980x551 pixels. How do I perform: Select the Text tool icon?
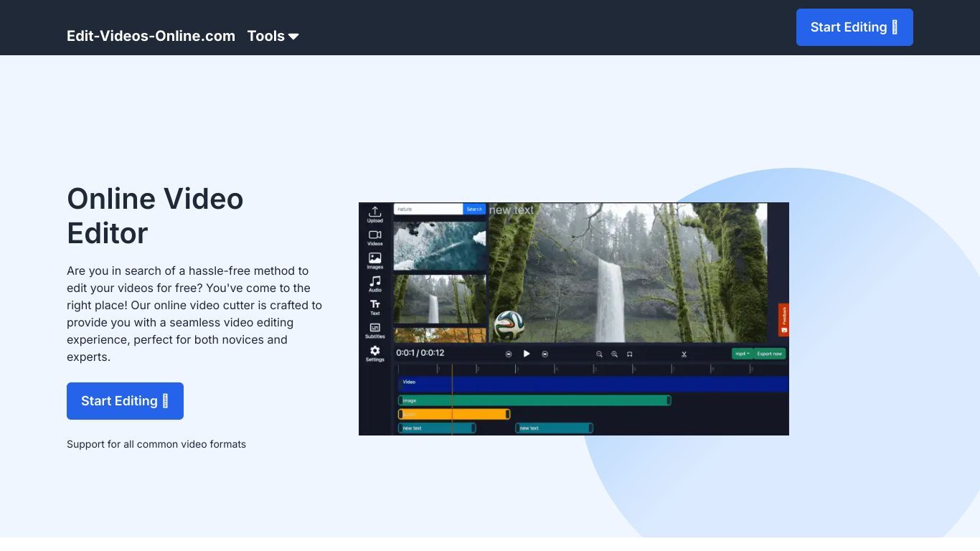pyautogui.click(x=374, y=307)
